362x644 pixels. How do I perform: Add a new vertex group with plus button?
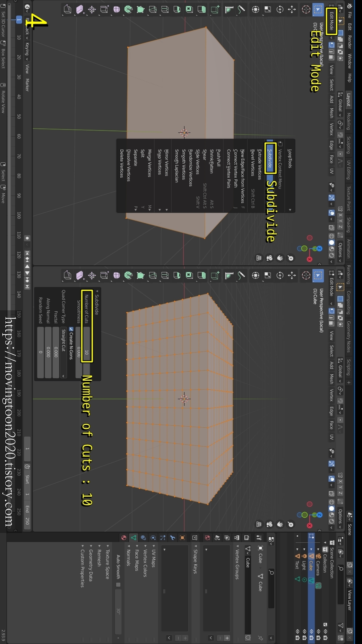point(227,638)
